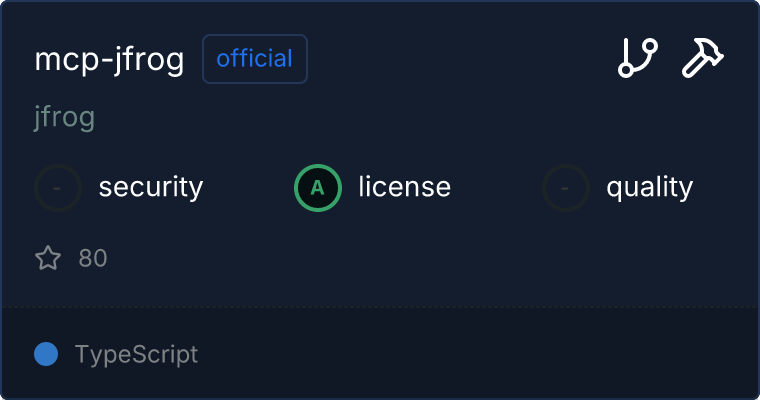Click the TypeScript language label
The height and width of the screenshot is (400, 760).
tap(136, 354)
